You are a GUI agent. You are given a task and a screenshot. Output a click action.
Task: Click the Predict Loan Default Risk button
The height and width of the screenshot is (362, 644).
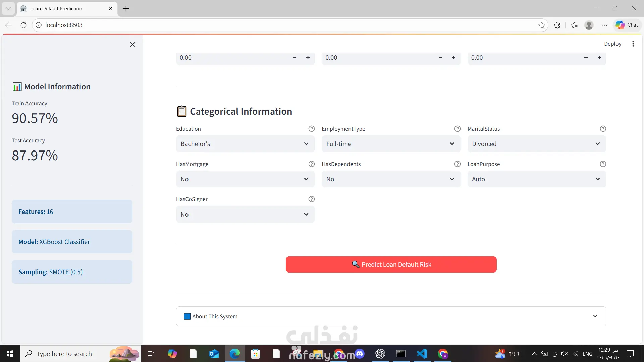coord(391,264)
